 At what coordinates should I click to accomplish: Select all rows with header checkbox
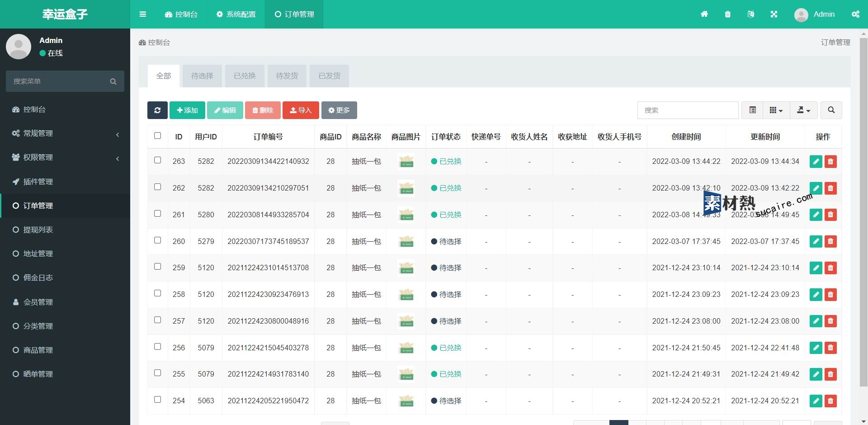tap(157, 135)
